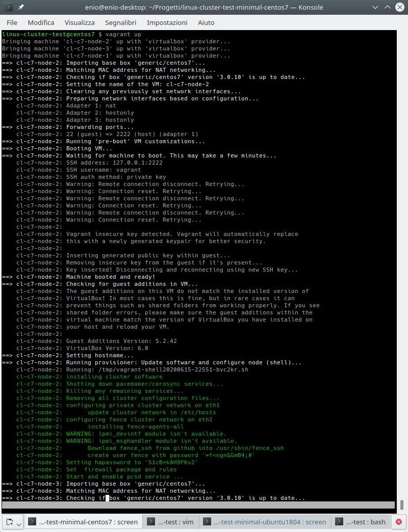Click the Konsole app icon in title bar
Screen dimensions: 408x532
[9, 7]
